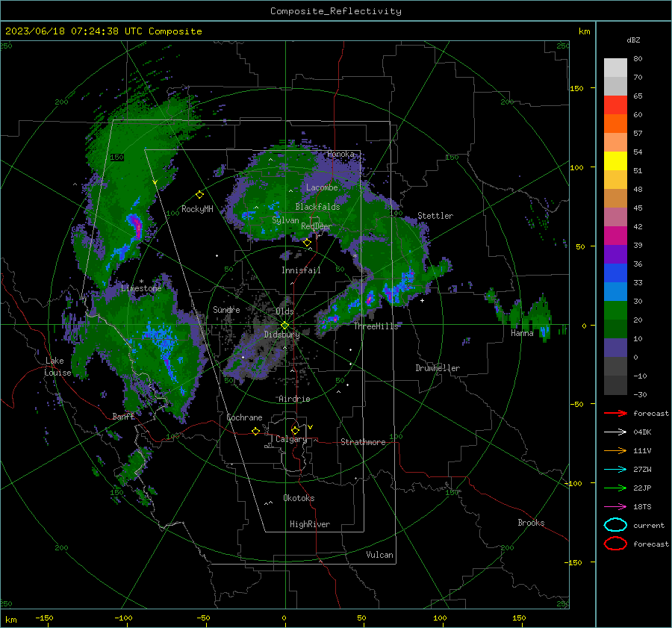The image size is (672, 628).
Task: Click the ThreeHills town label
Action: [376, 326]
